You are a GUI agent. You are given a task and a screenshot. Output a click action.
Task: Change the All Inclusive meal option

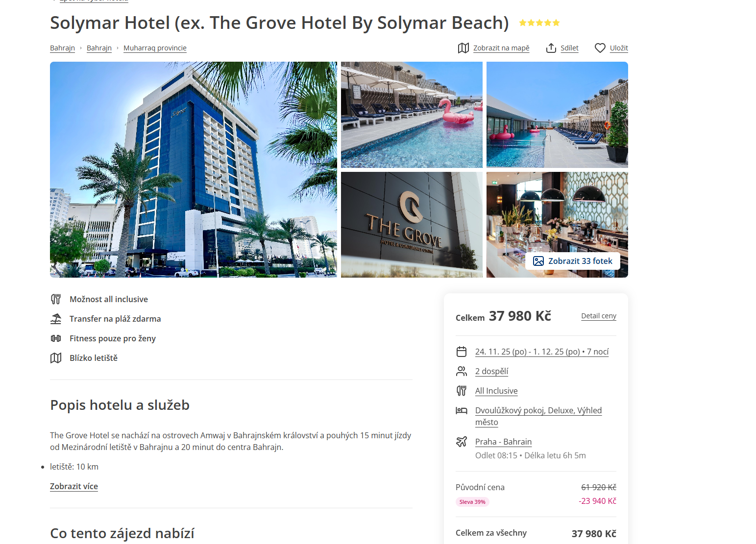(x=496, y=391)
